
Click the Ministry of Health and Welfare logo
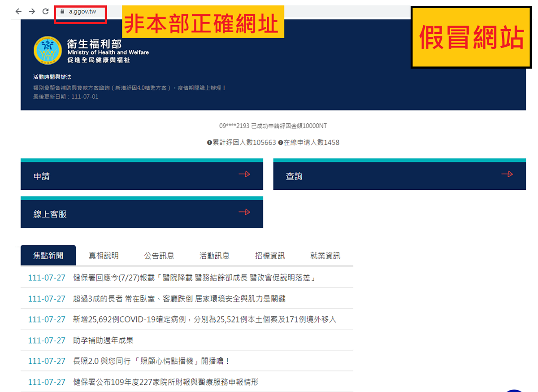tap(48, 50)
